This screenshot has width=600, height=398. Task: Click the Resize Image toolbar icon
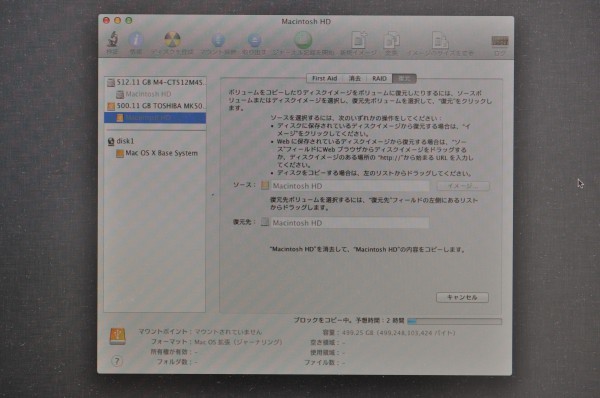tap(440, 40)
